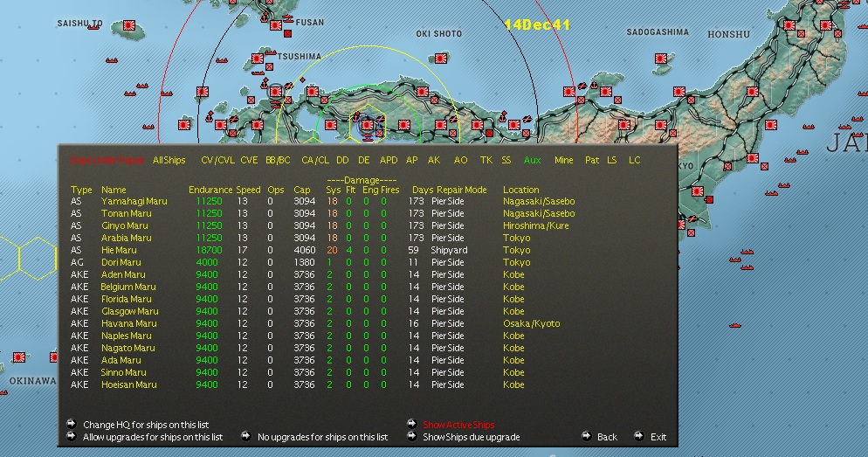
Task: Open ship Belgium Maru
Action: [127, 287]
